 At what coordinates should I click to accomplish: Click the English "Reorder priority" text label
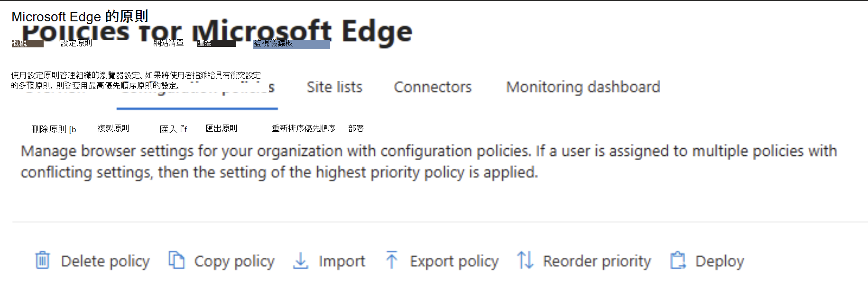pyautogui.click(x=597, y=261)
